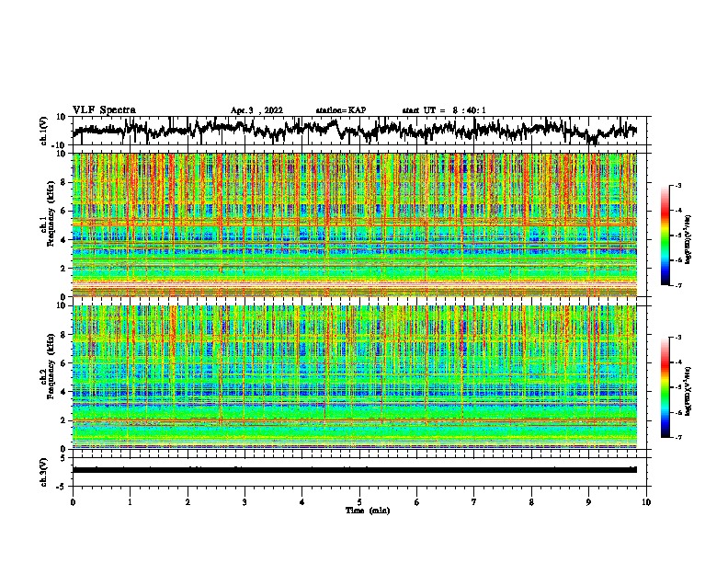
Task: Click the "8" kHz tick on ch.1 frequency axis
Action: (64, 182)
